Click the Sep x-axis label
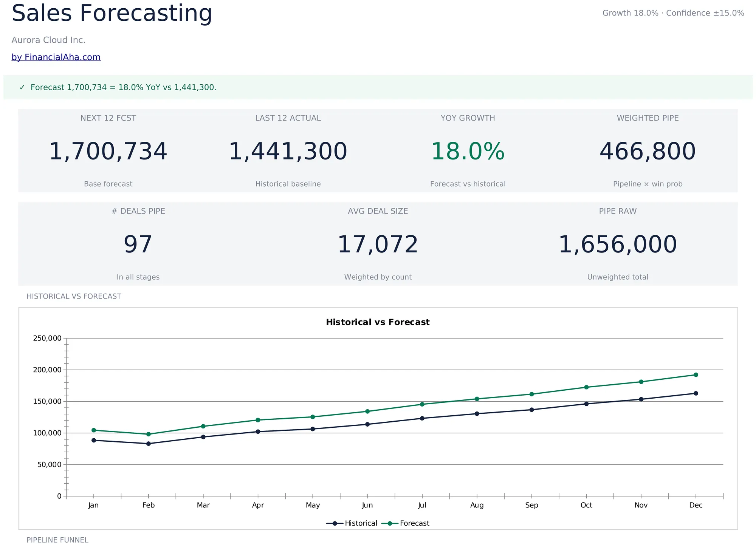756x546 pixels. coord(531,506)
